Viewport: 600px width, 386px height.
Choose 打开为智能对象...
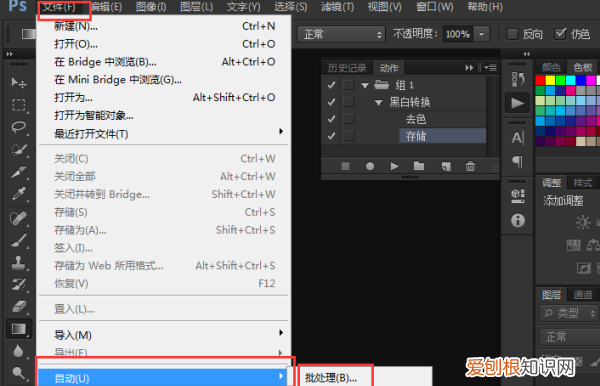pos(164,115)
